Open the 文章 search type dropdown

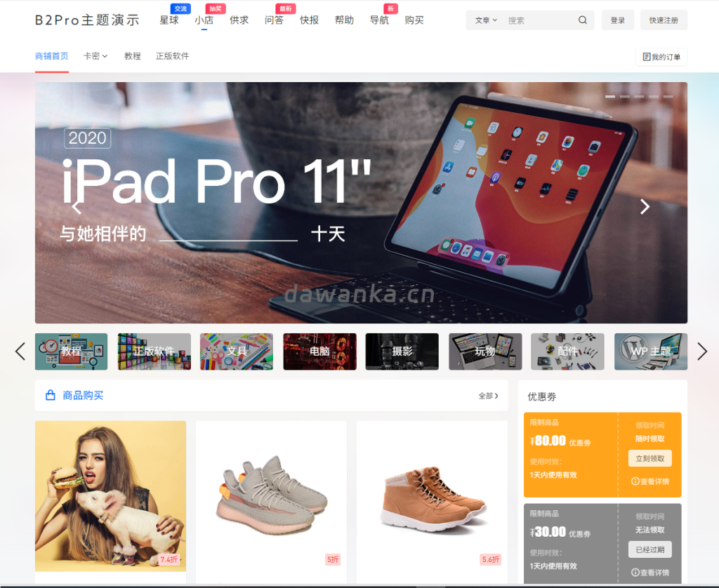pos(486,20)
